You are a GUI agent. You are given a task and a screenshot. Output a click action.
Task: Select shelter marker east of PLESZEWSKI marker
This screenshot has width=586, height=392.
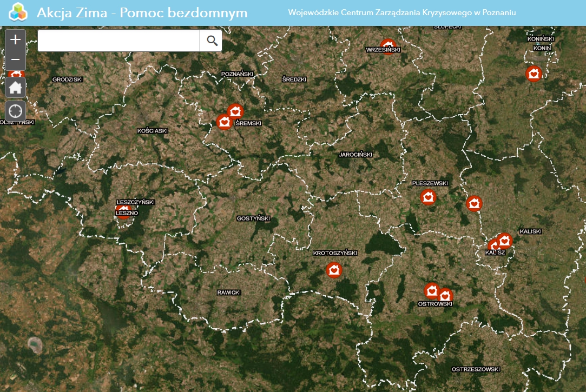pyautogui.click(x=474, y=203)
